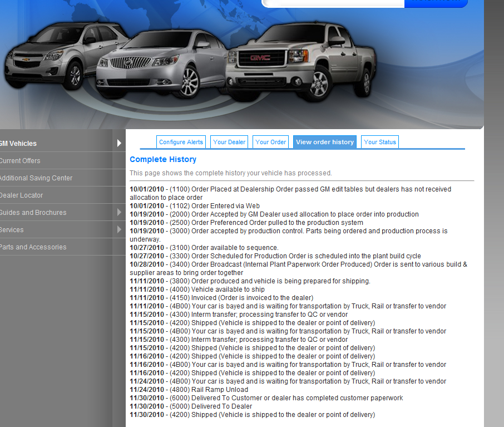Expand the GM Vehicles arrow
This screenshot has width=504, height=427.
[119, 144]
